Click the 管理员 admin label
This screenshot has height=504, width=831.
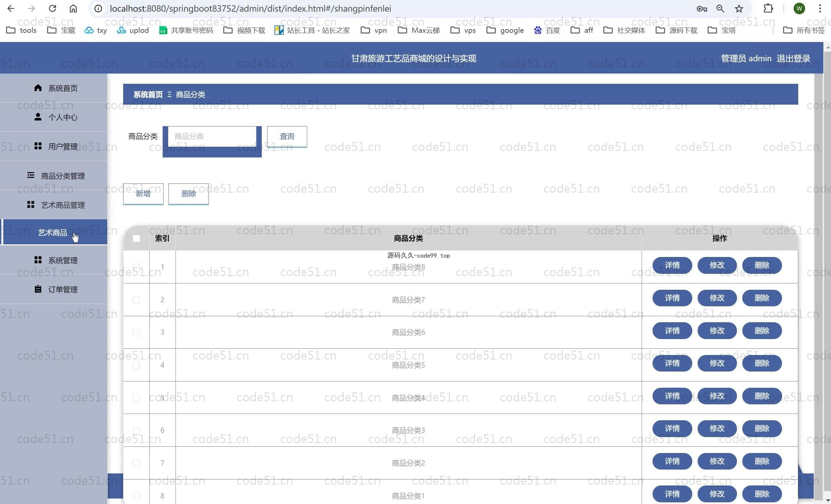pos(746,58)
